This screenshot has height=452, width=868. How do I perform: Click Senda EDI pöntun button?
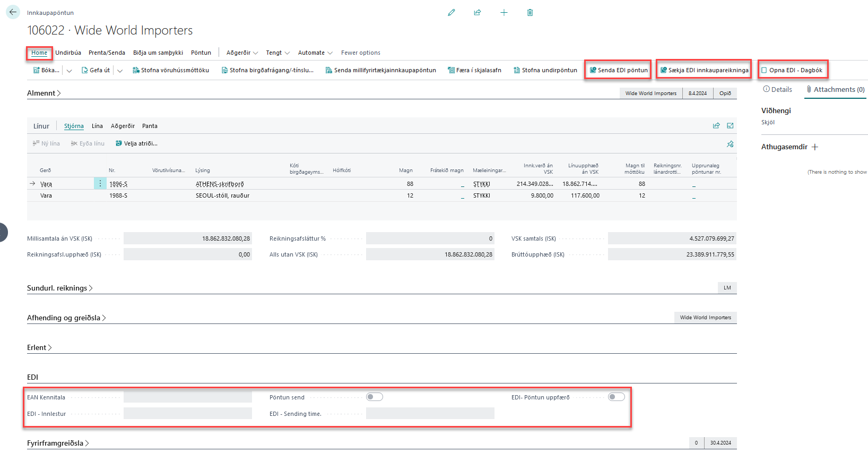tap(618, 70)
